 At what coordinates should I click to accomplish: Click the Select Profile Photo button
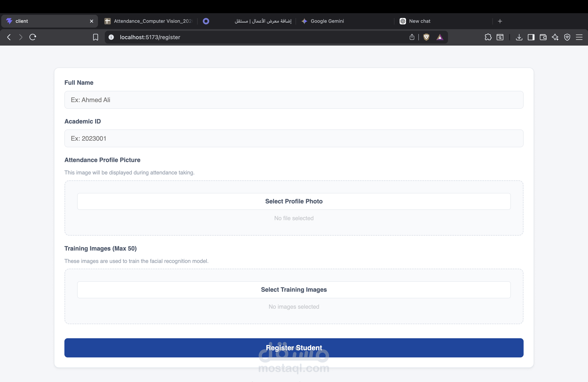[294, 201]
